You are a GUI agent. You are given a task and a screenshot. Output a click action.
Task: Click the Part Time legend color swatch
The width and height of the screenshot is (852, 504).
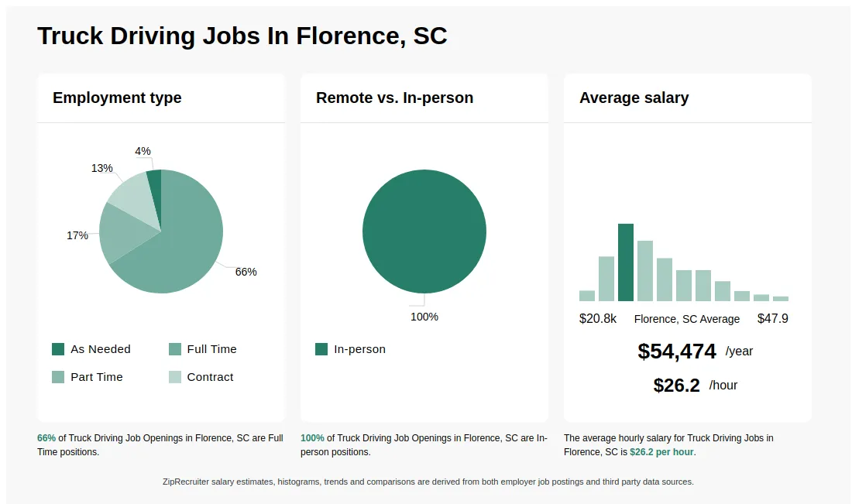coord(58,377)
